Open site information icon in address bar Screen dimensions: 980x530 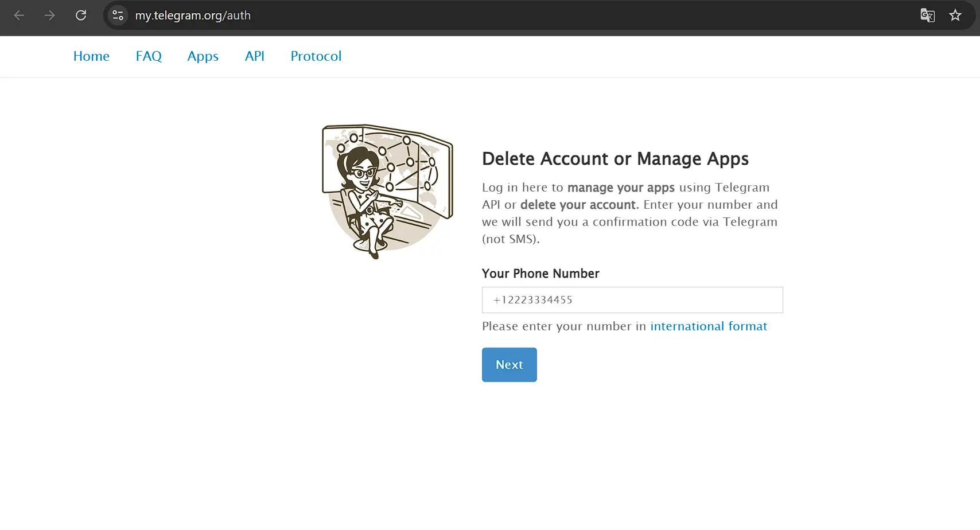(118, 15)
